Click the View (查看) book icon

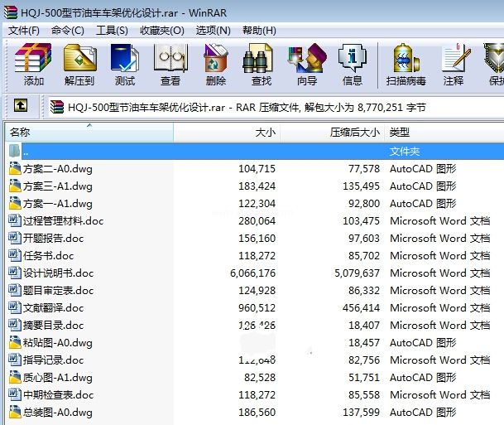[x=170, y=58]
